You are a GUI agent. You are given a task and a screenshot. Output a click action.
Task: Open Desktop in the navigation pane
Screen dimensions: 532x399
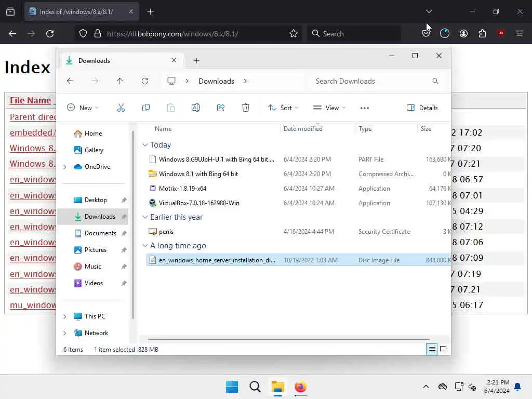(96, 200)
